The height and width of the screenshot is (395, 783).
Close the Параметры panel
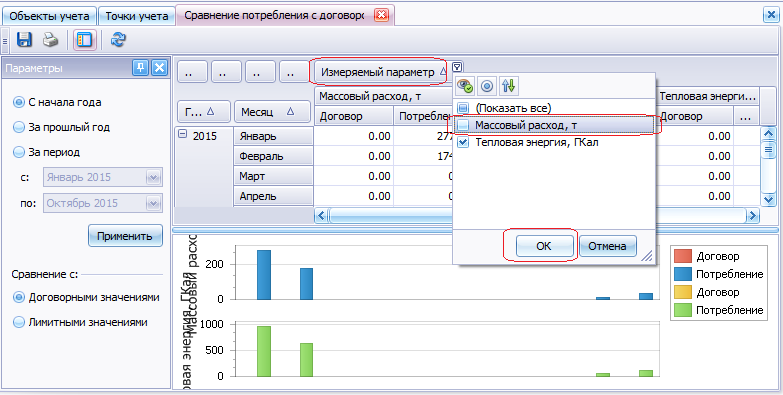(159, 68)
